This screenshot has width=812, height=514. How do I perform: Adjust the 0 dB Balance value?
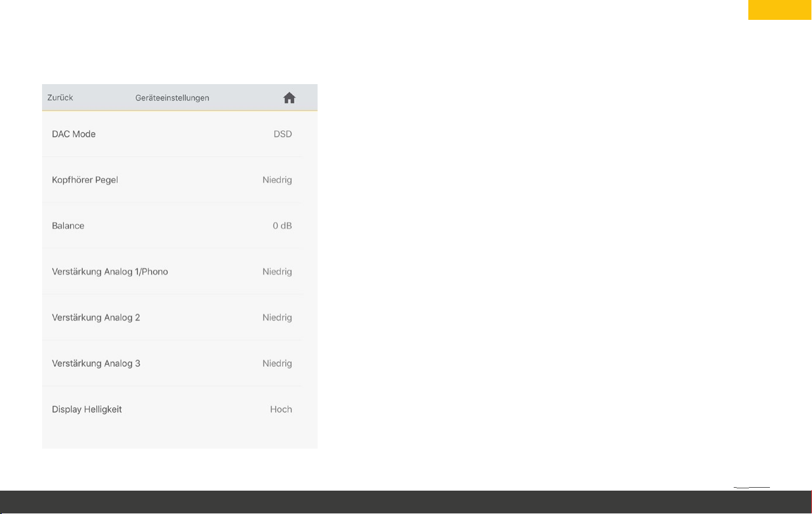coord(282,225)
